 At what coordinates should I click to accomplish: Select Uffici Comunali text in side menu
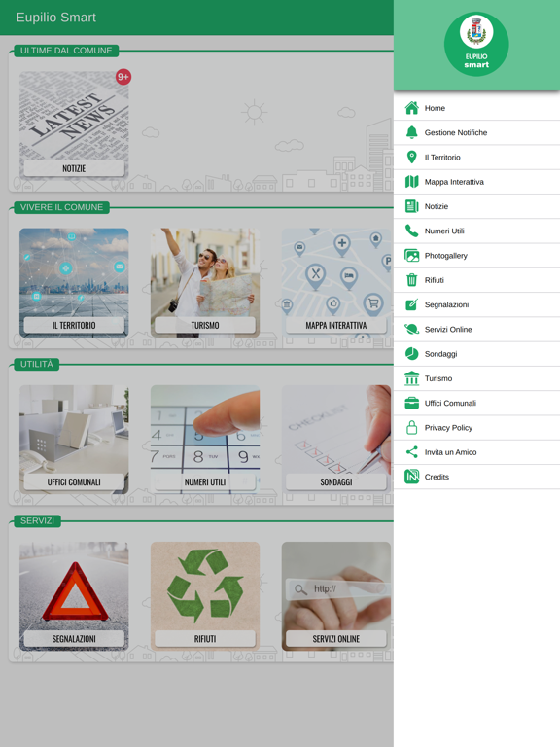click(x=450, y=403)
